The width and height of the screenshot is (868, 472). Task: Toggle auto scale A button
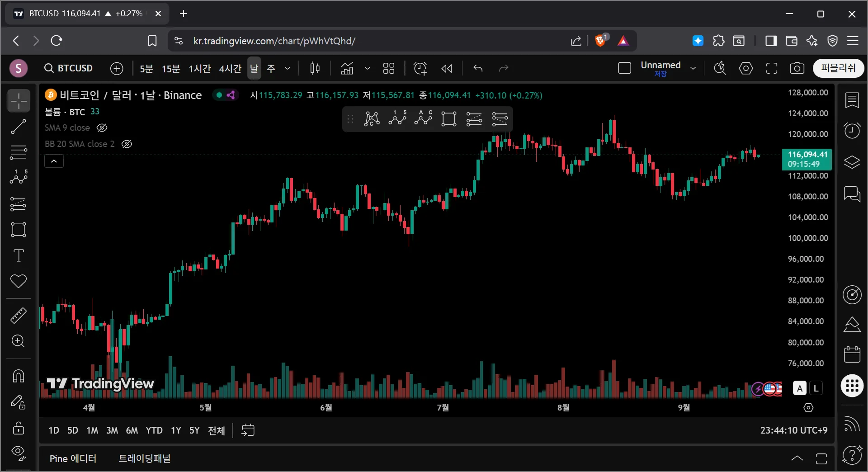(800, 388)
